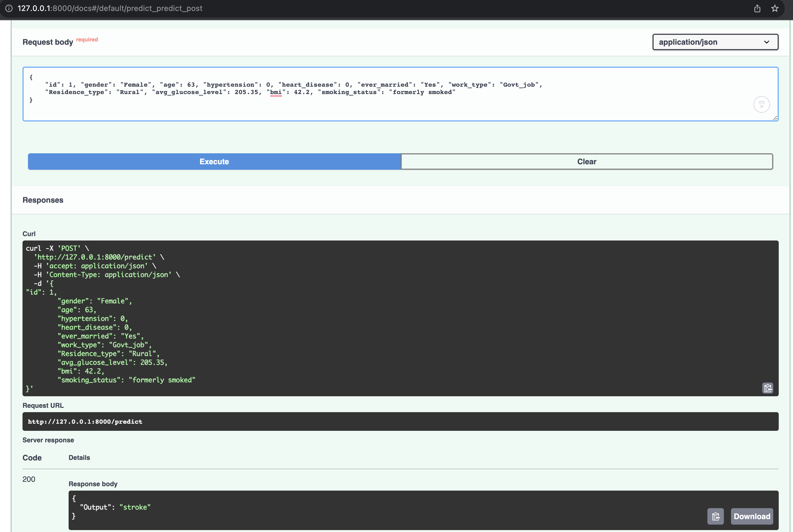The height and width of the screenshot is (532, 793).
Task: Click the Execute button
Action: coord(214,162)
